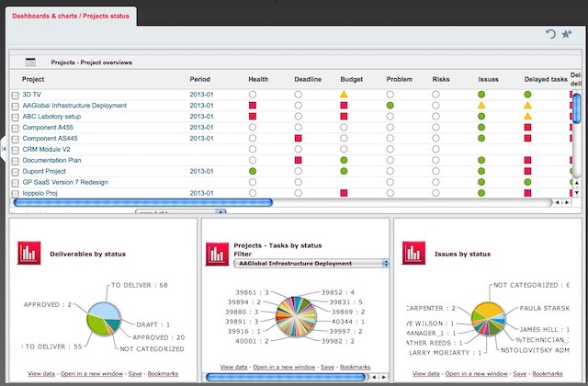Viewport: 588px width, 386px height.
Task: Click the Issues by status pie chart
Action: (488, 319)
